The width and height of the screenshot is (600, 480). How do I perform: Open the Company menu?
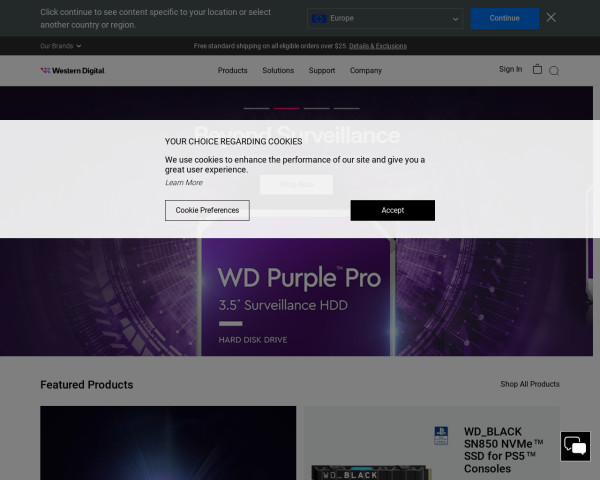(366, 70)
